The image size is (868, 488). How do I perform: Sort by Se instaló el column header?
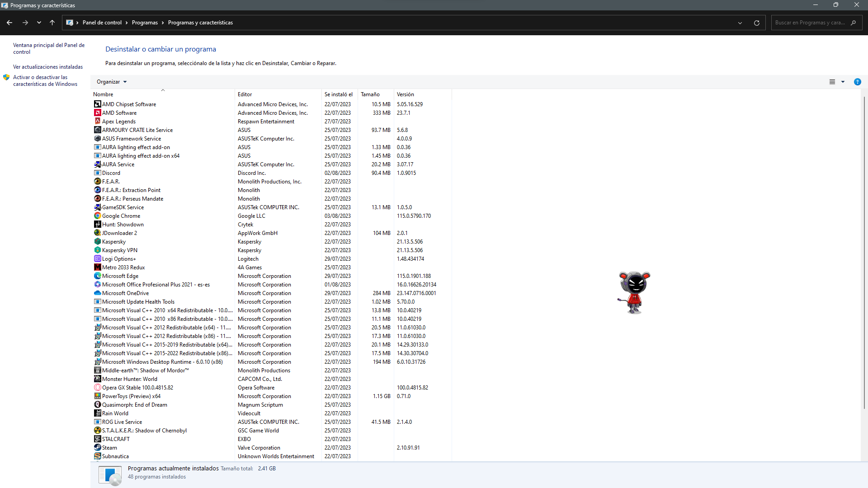[x=340, y=94]
